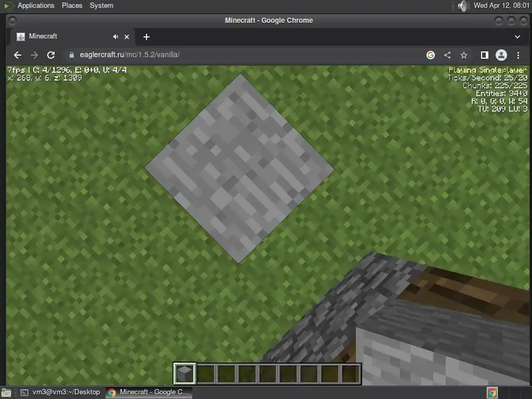Open the Places menu
Image resolution: width=532 pixels, height=399 pixels.
72,5
